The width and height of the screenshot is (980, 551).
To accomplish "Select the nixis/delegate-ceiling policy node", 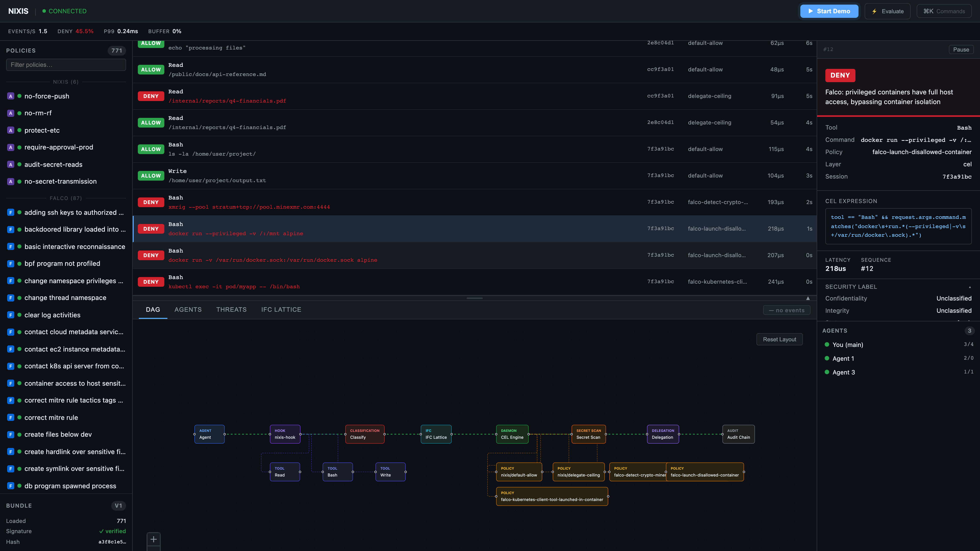I will (579, 472).
